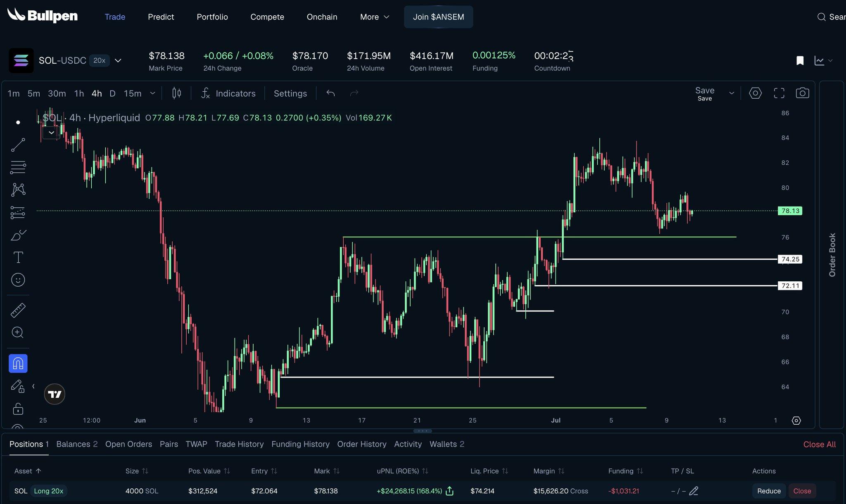Enter fullscreen chart mode
Image resolution: width=846 pixels, height=504 pixels.
[779, 93]
